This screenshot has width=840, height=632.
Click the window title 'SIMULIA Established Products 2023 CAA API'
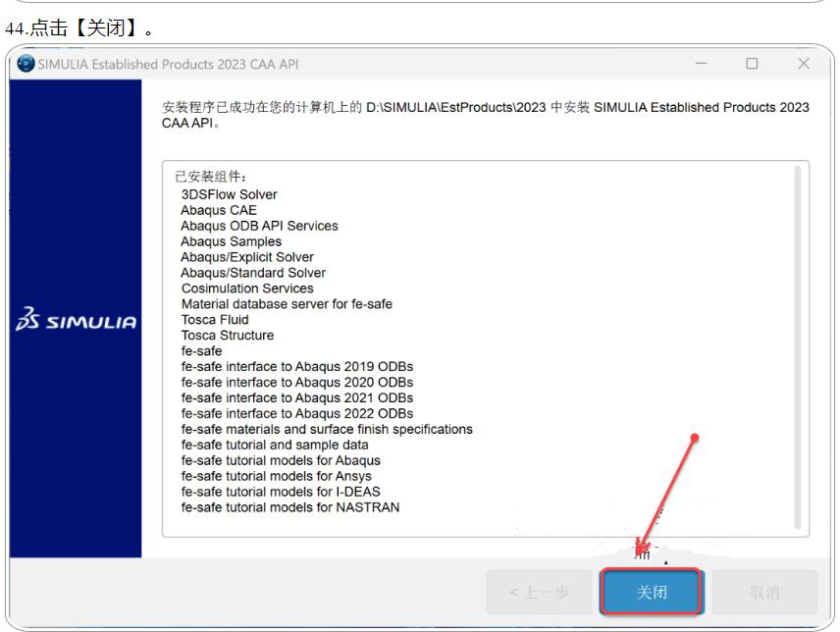tap(168, 64)
